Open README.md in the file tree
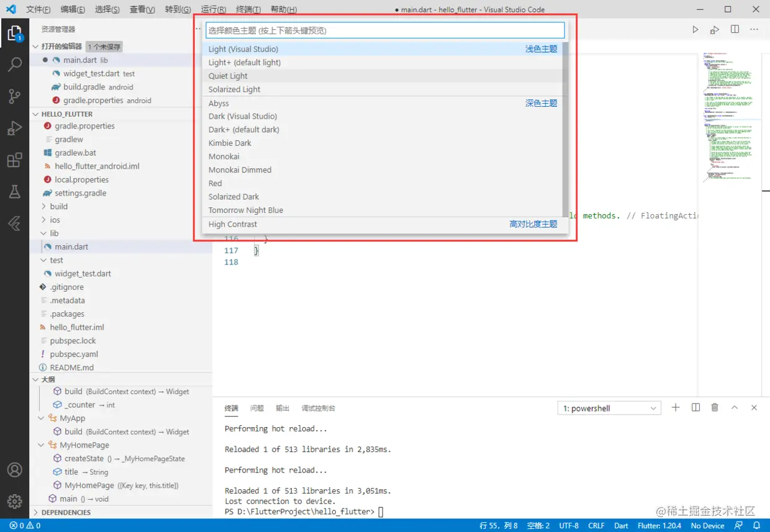This screenshot has height=532, width=770. [x=121, y=367]
